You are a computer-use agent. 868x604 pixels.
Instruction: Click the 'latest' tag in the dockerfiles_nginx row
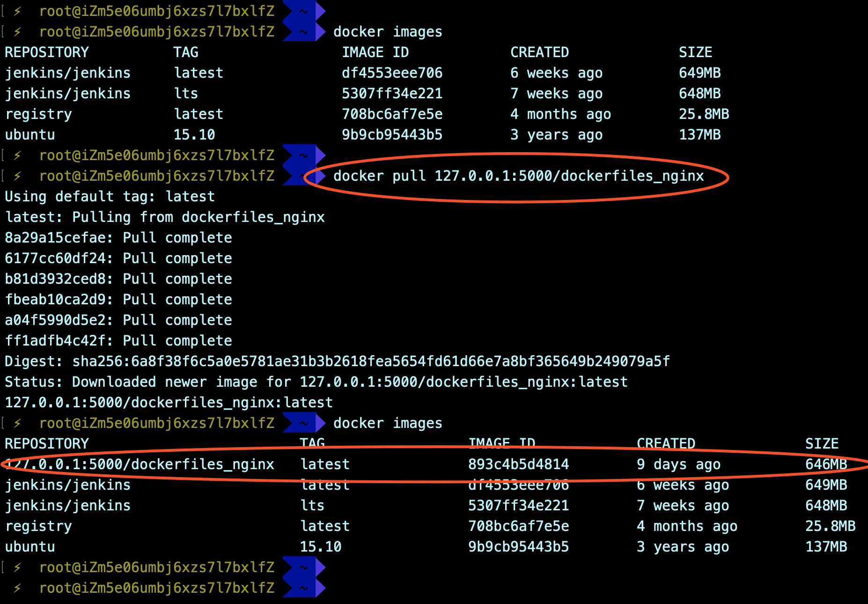325,464
